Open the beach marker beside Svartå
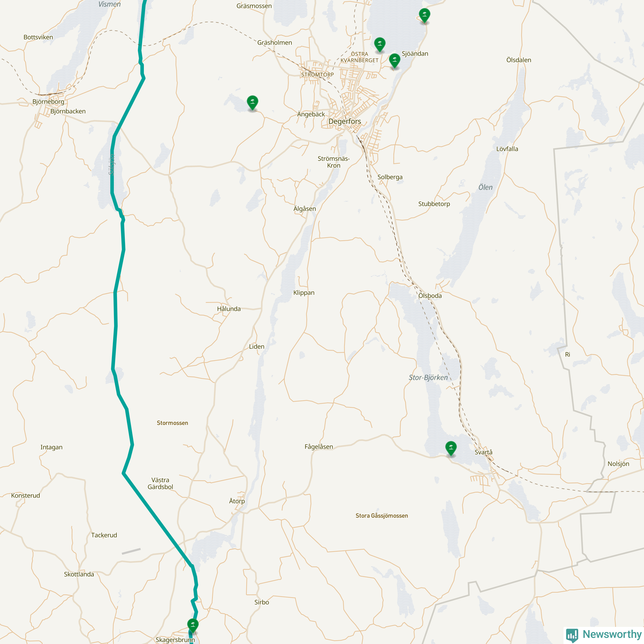Viewport: 644px width, 644px height. tap(451, 448)
